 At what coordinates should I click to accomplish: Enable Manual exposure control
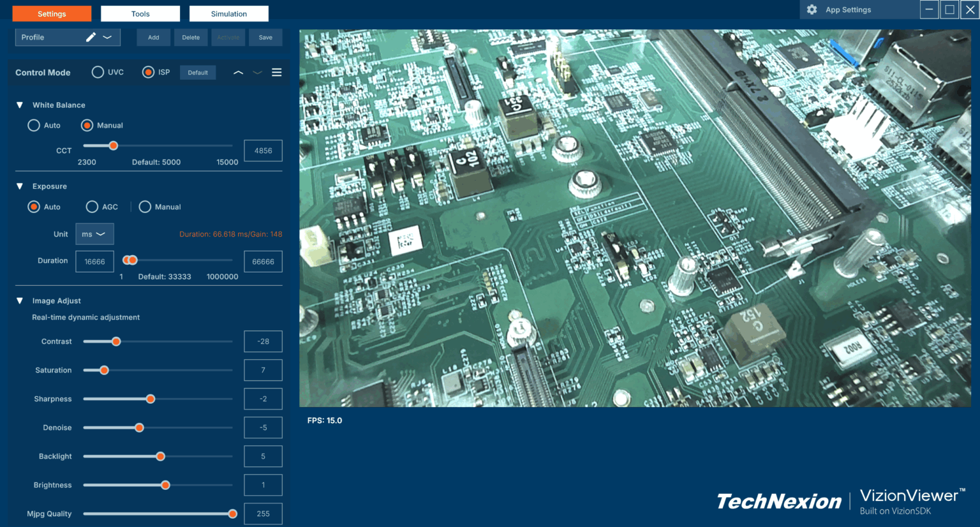click(144, 206)
